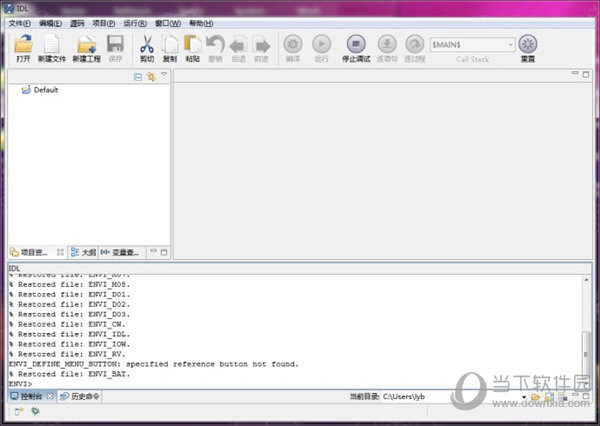The width and height of the screenshot is (600, 426).
Task: Click the 停止调试 (Stop Debugging) icon
Action: pos(356,44)
